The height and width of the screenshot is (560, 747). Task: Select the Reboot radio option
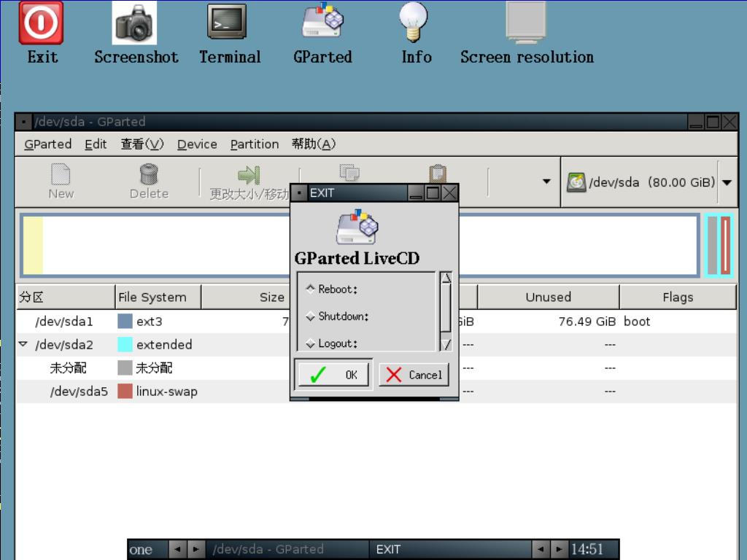pos(311,289)
